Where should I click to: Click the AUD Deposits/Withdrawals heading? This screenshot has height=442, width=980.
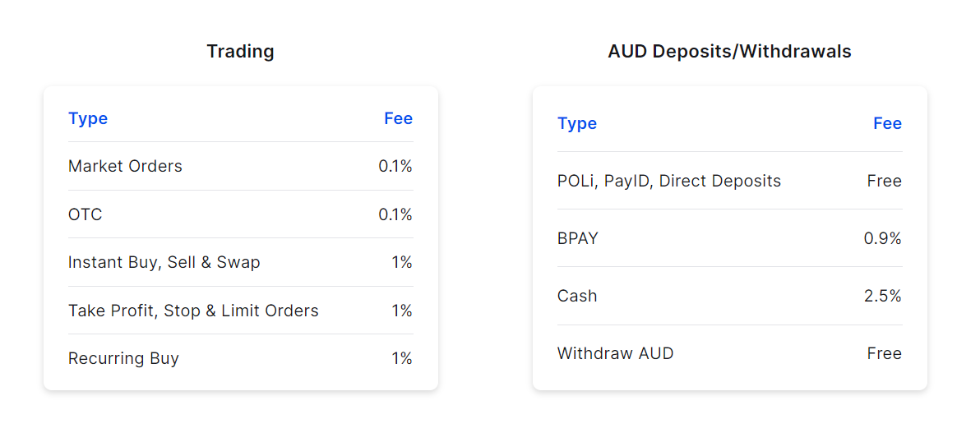pos(729,52)
